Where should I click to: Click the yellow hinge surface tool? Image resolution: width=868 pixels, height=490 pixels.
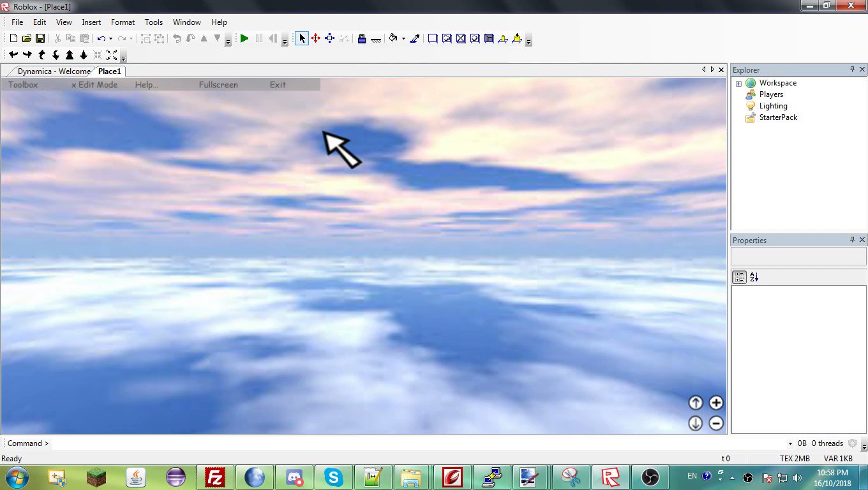click(503, 38)
